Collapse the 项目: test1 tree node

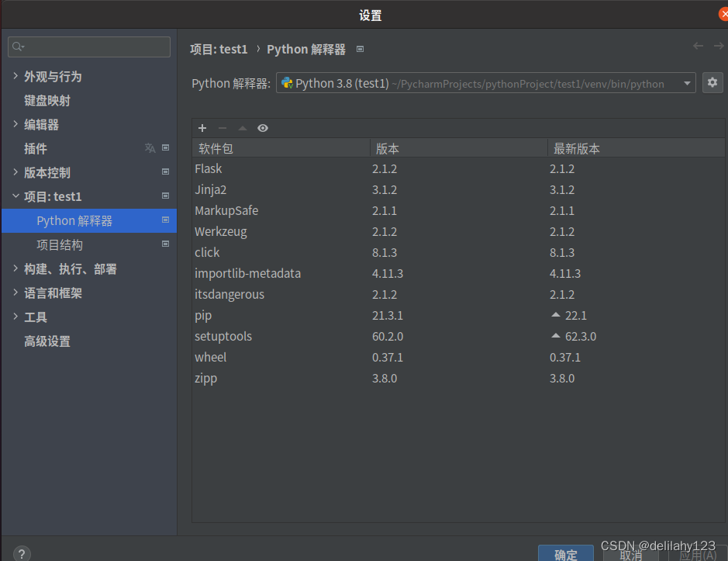click(x=16, y=196)
